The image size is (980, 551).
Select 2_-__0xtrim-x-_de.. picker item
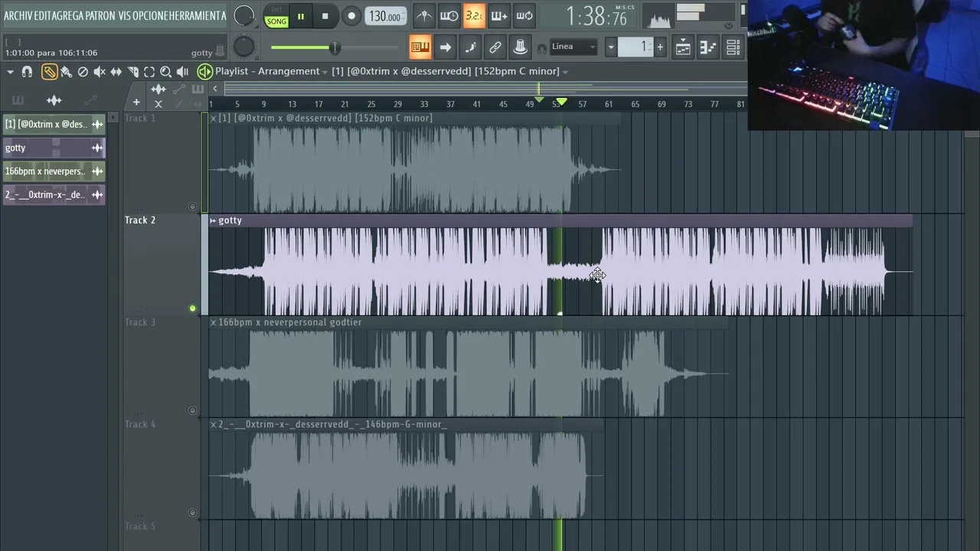(x=54, y=194)
